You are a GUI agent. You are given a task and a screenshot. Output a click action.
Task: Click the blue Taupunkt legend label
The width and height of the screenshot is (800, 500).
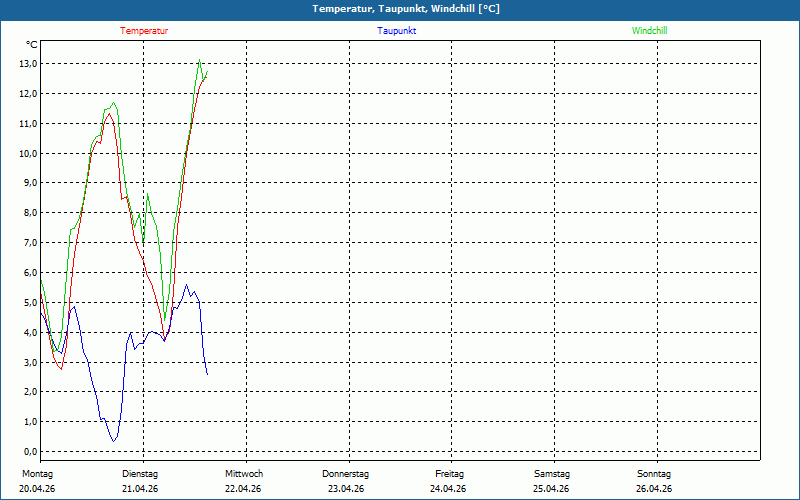pos(396,31)
